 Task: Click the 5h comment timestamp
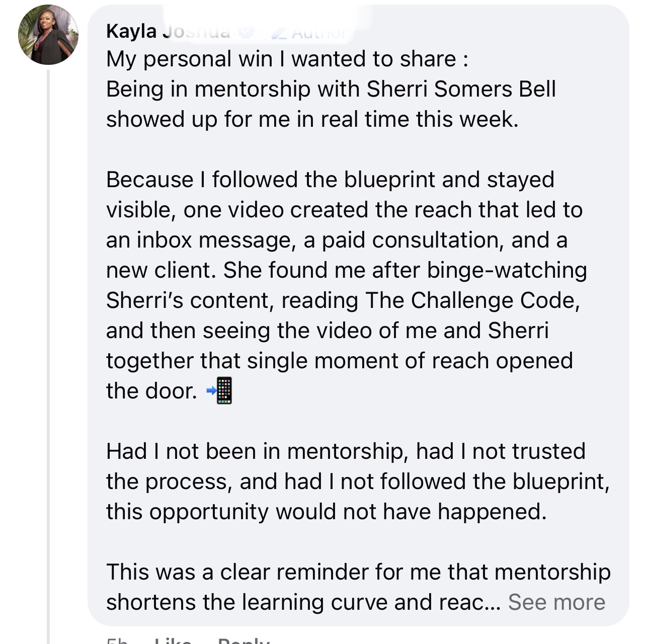(117, 640)
